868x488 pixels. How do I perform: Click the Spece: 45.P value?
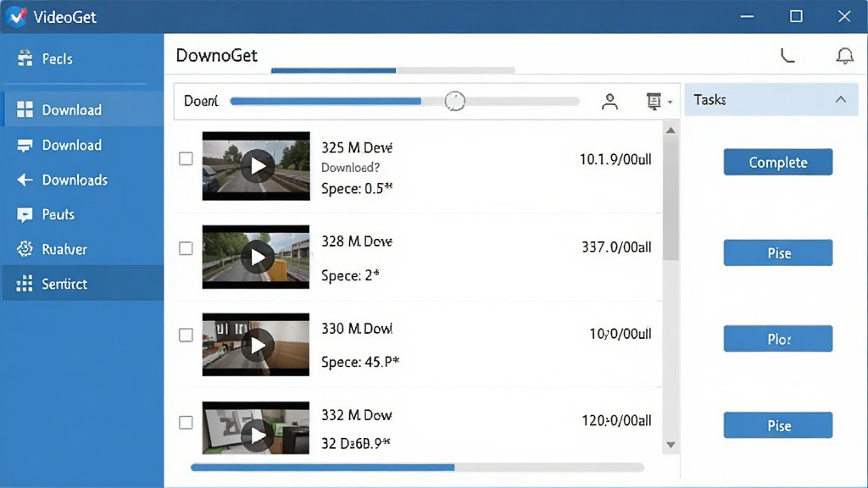(x=360, y=362)
